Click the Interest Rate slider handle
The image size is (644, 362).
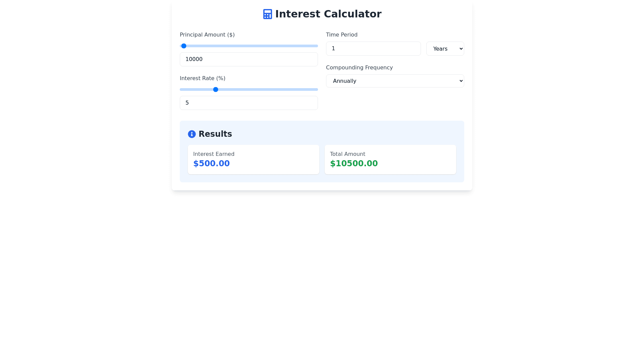[216, 89]
